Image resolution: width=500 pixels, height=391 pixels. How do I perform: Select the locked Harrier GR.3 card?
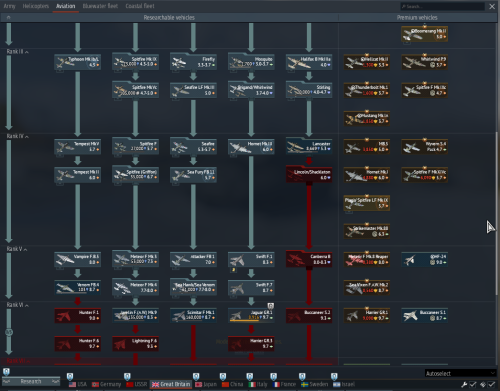251,343
